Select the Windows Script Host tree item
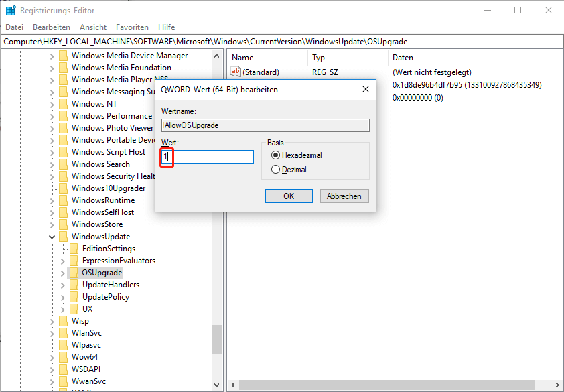 (x=109, y=152)
